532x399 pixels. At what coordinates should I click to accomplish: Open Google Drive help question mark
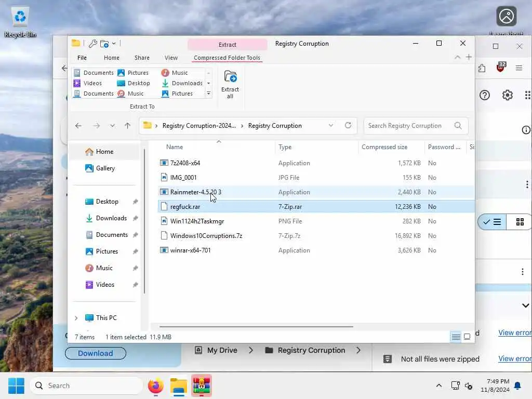click(x=485, y=95)
